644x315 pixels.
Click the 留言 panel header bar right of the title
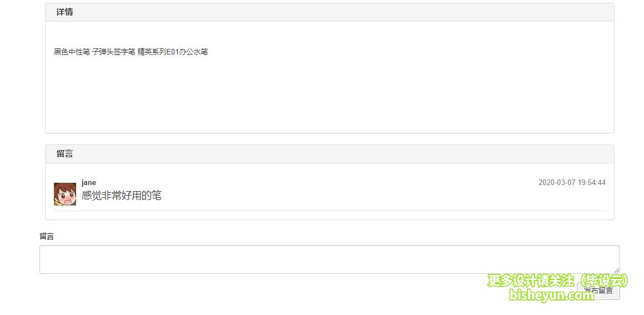343,154
